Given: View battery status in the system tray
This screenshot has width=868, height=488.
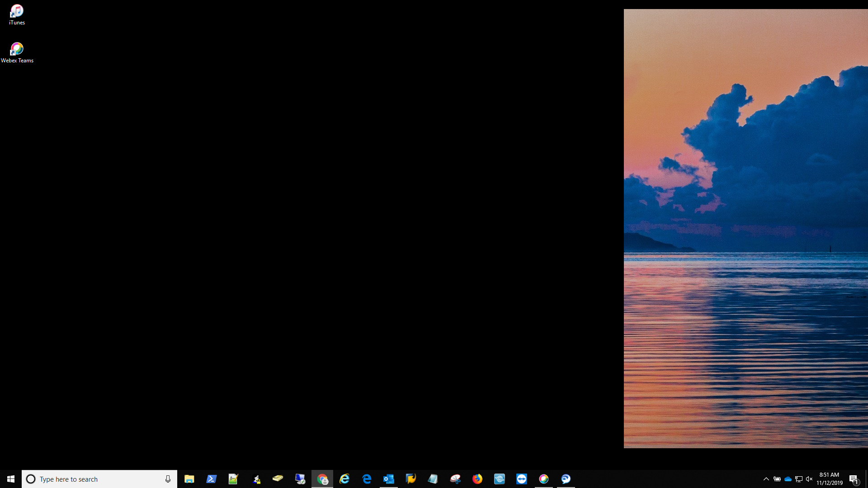Looking at the screenshot, I should click(777, 479).
